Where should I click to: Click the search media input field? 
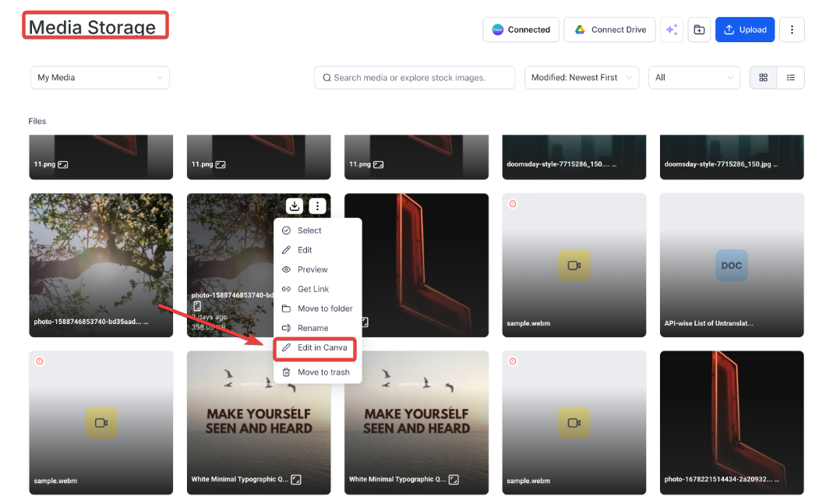[x=415, y=78]
